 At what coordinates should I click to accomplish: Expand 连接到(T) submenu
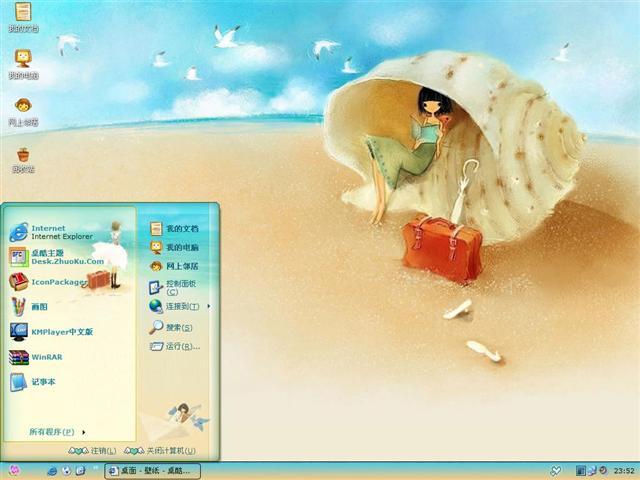tap(180, 306)
